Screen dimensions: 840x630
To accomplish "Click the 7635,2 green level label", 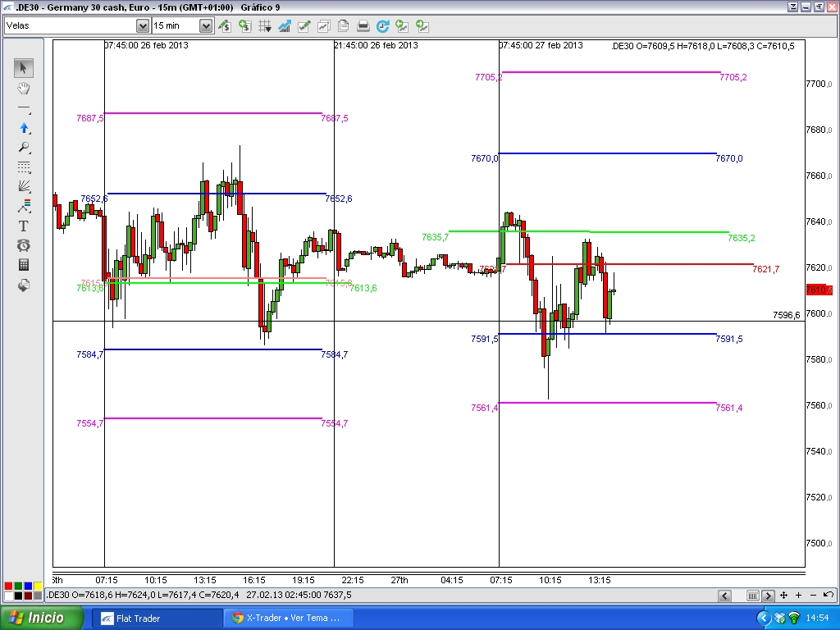I will (x=742, y=238).
